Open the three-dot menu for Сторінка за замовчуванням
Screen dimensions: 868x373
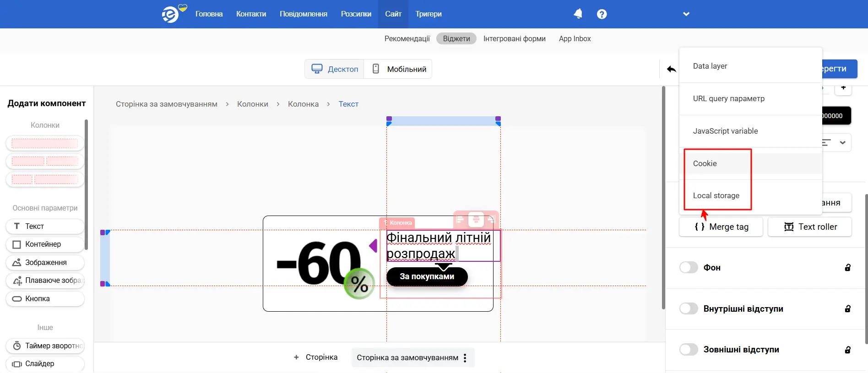click(x=465, y=358)
